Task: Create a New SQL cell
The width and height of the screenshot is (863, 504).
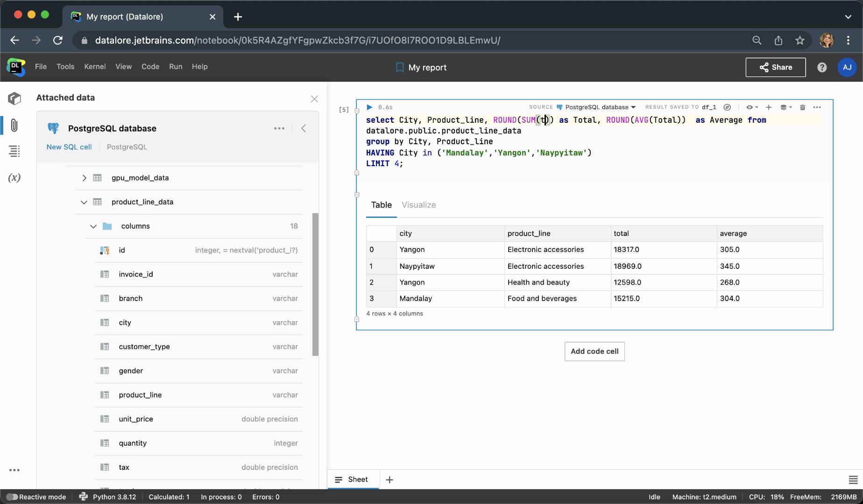Action: 69,147
